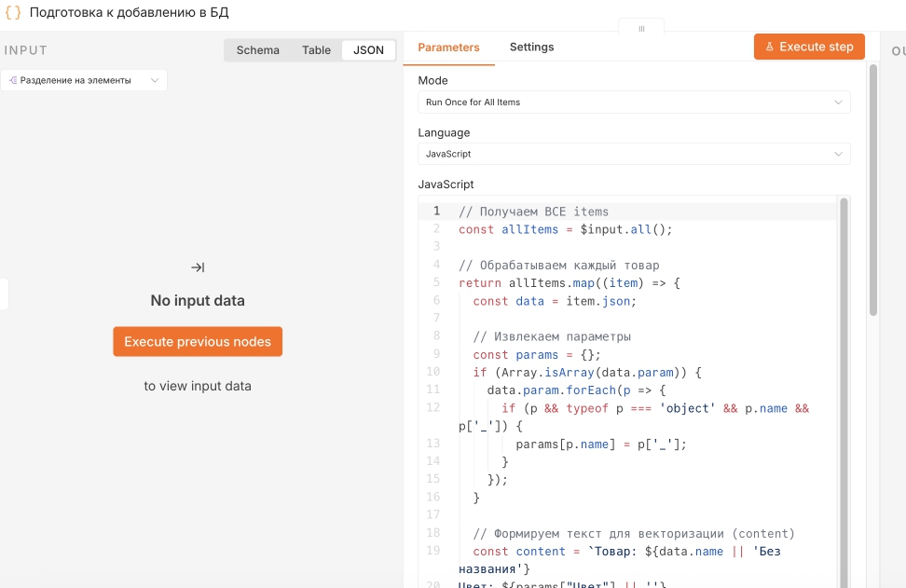Click code line 1 comment Получаем ВСЕ items
Image resolution: width=906 pixels, height=588 pixels.
533,212
